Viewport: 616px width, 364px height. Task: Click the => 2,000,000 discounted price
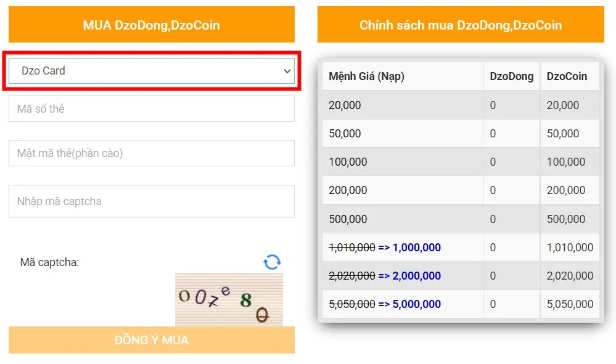[409, 276]
